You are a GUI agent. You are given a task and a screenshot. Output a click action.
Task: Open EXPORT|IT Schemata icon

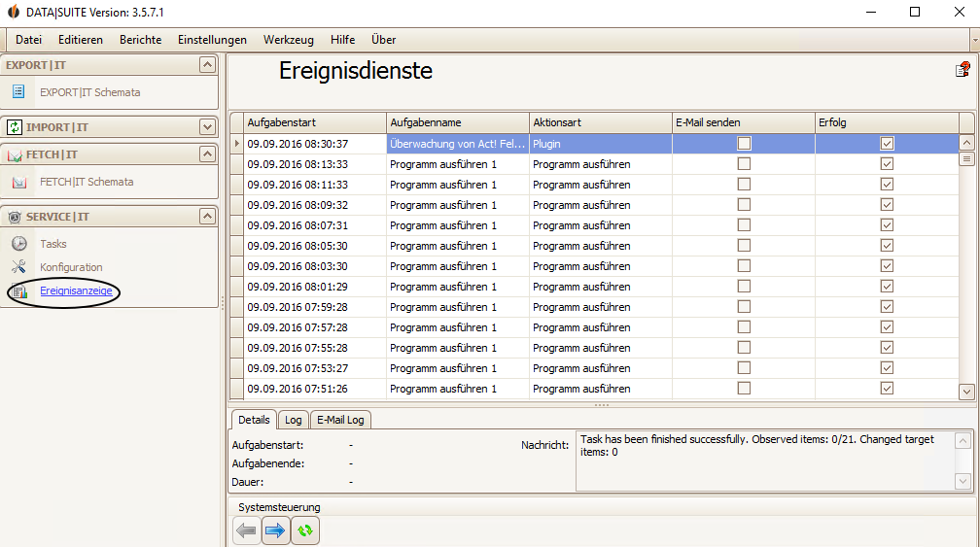[18, 92]
